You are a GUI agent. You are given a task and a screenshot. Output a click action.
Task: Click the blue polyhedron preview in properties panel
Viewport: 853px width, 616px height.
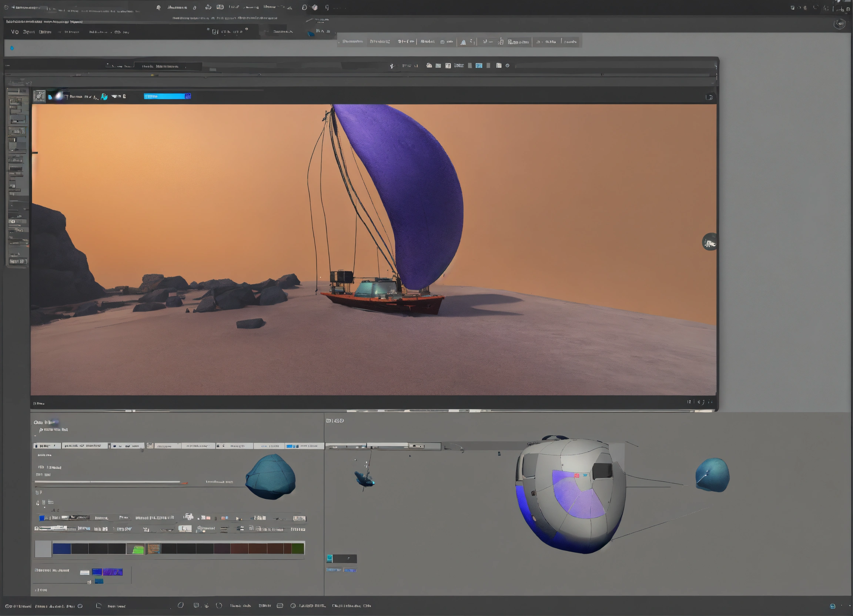pyautogui.click(x=270, y=477)
